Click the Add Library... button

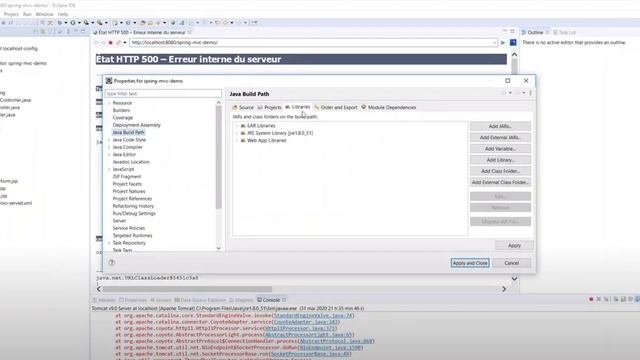point(500,160)
